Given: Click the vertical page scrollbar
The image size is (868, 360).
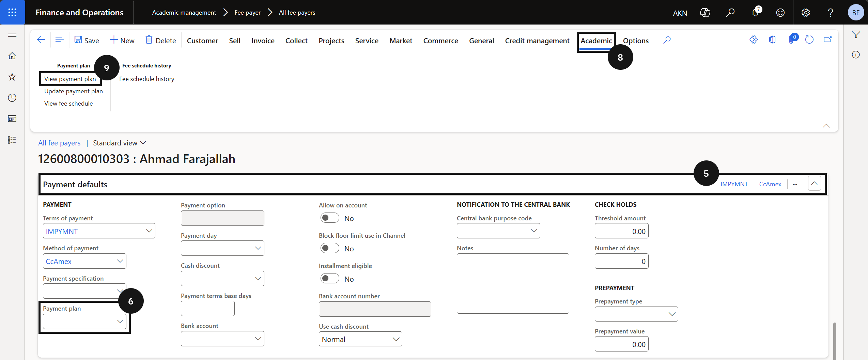Looking at the screenshot, I should 834,341.
